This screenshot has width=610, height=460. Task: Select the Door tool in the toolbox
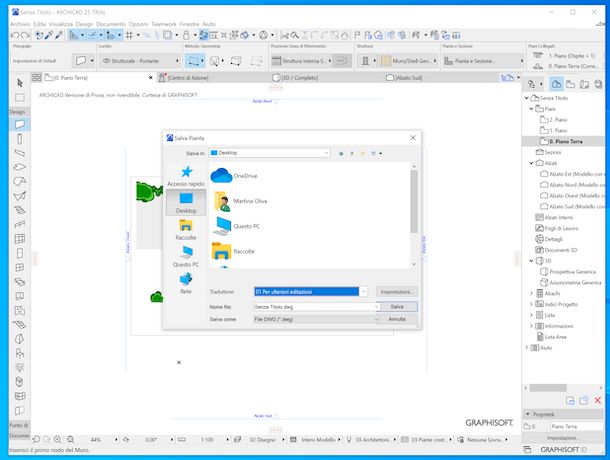coord(20,253)
